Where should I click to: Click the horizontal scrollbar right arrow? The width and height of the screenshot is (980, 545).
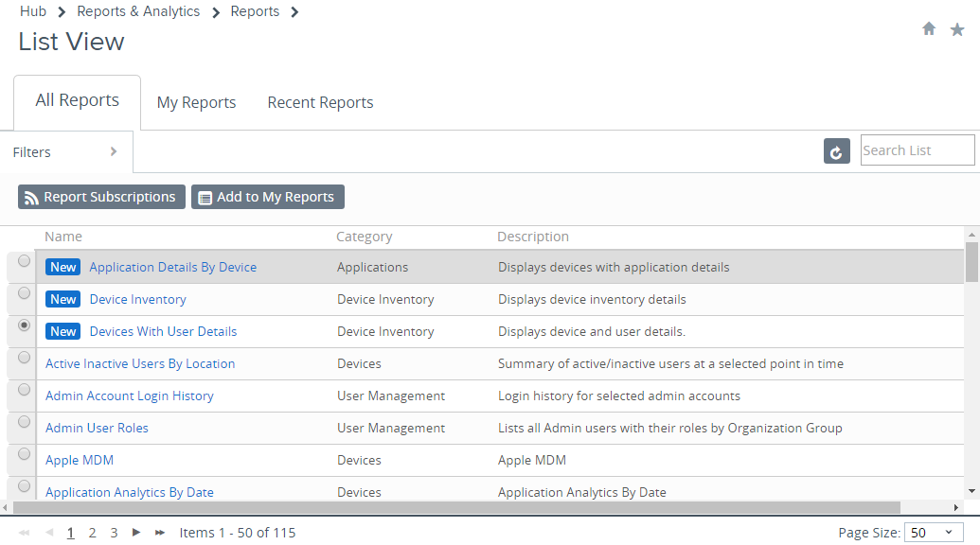click(955, 507)
